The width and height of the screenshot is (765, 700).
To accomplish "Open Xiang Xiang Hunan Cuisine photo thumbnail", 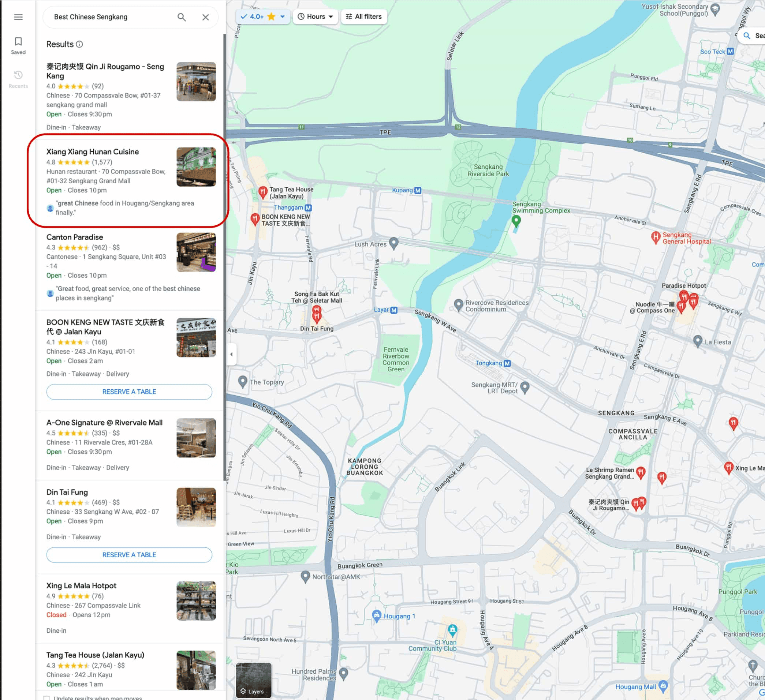I will tap(196, 167).
